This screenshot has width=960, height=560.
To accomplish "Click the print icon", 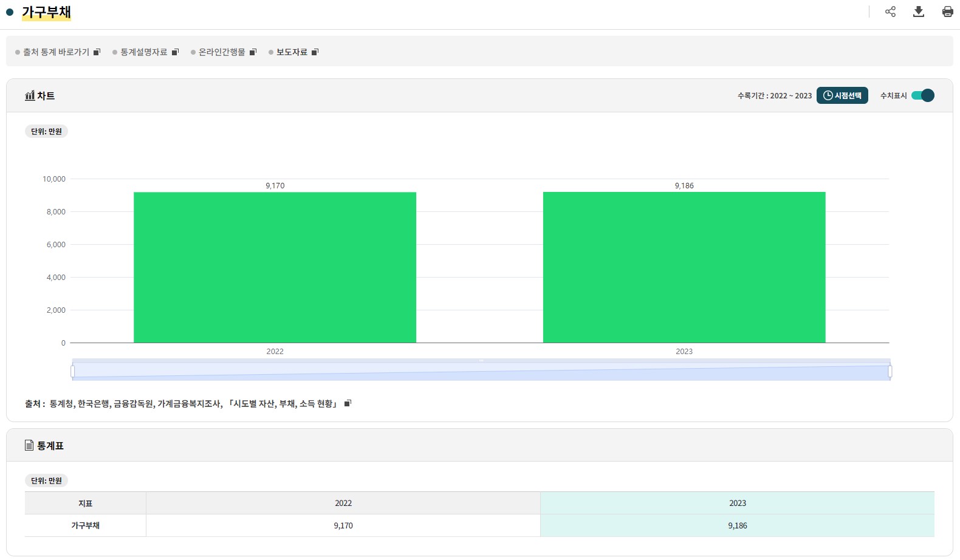I will pos(947,12).
